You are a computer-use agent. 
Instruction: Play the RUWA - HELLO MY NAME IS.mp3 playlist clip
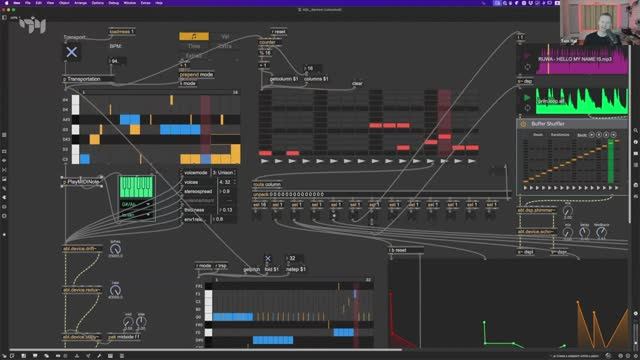point(527,56)
